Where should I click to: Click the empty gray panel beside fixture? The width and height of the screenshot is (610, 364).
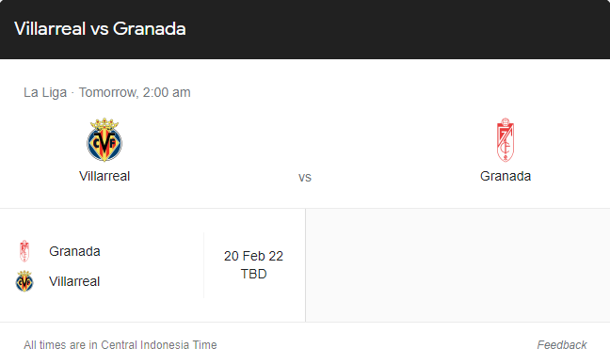(x=457, y=265)
